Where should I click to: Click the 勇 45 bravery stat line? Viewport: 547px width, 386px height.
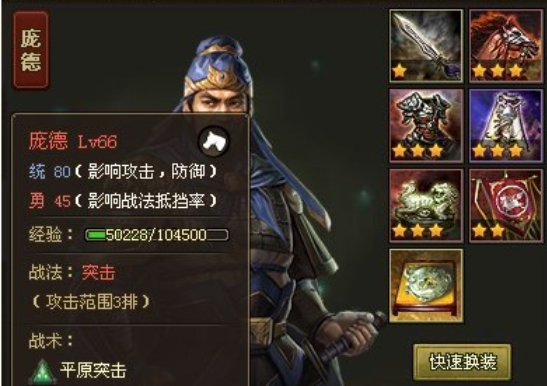(x=123, y=201)
